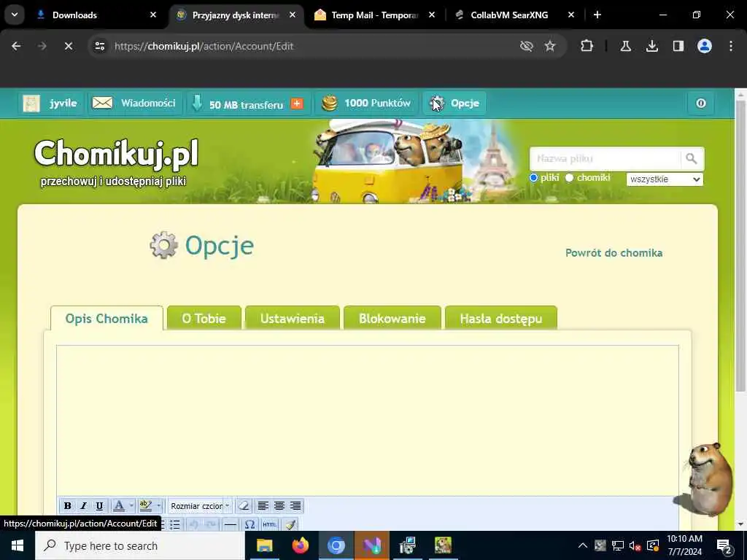747x560 pixels.
Task: Open the 'Blokowanie' tab
Action: point(392,318)
